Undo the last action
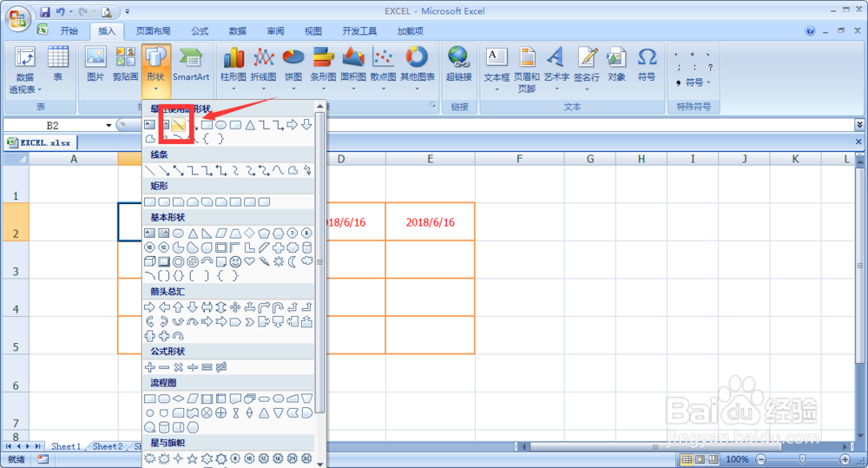This screenshot has width=868, height=468. pyautogui.click(x=61, y=11)
